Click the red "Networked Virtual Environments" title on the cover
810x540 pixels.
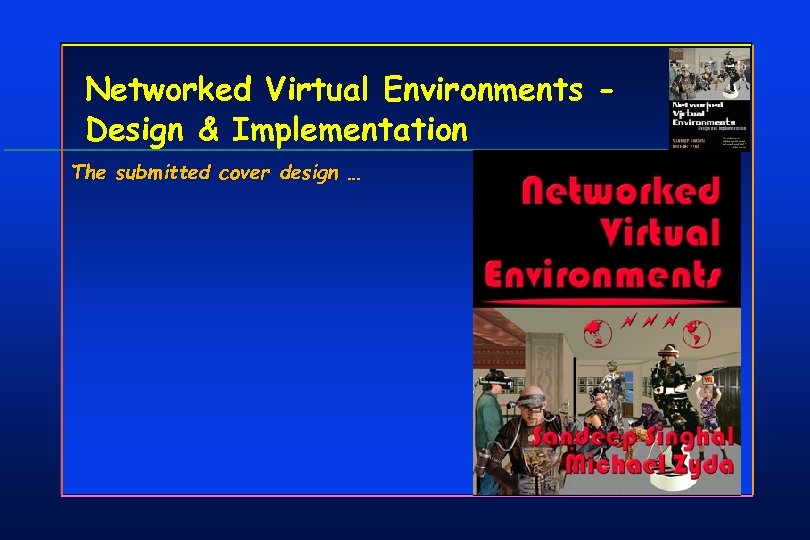pyautogui.click(x=603, y=233)
